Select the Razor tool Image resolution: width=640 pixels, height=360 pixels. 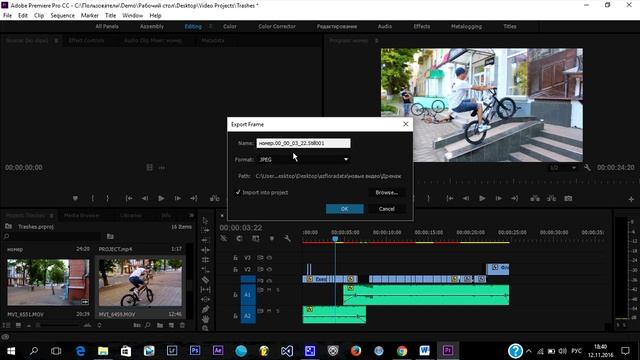click(x=205, y=280)
